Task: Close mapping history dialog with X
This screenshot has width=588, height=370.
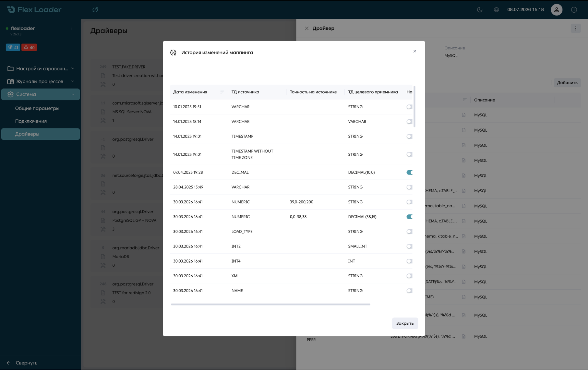Action: [414, 51]
